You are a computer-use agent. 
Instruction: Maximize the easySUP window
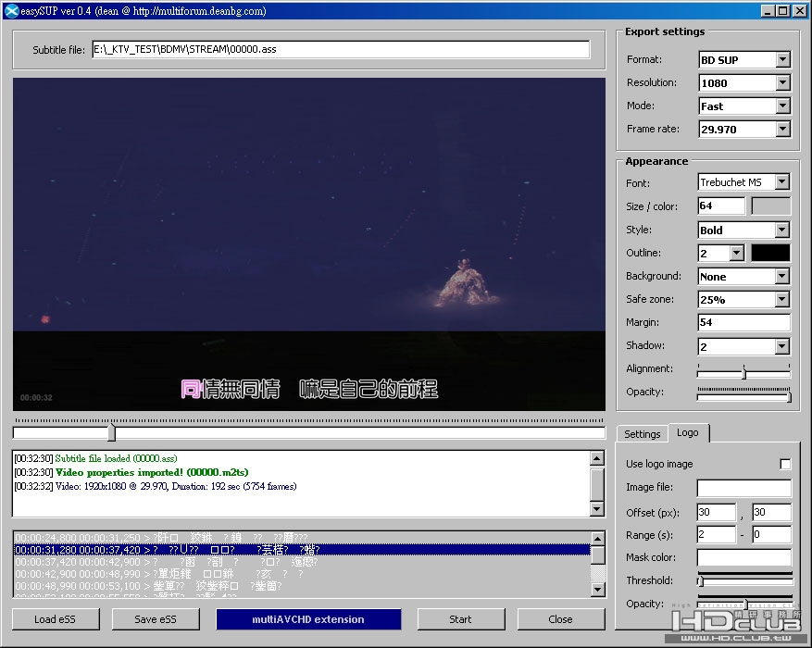pyautogui.click(x=783, y=10)
